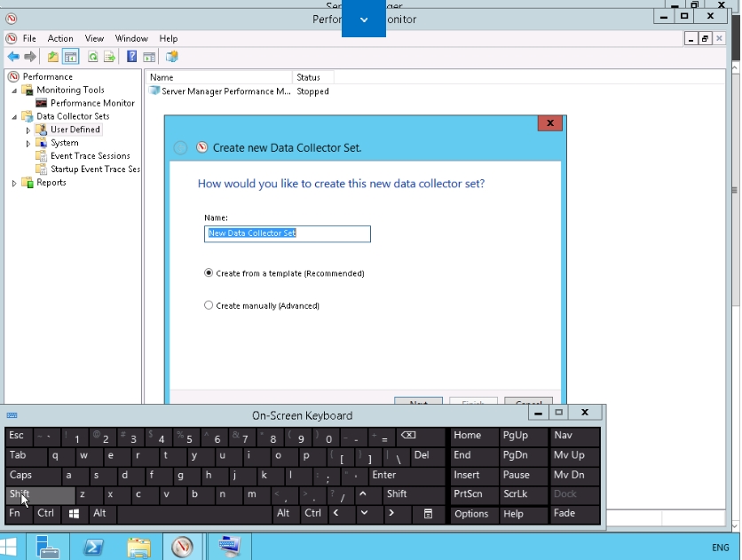
Task: Click the Windows logo key on keyboard
Action: [75, 514]
